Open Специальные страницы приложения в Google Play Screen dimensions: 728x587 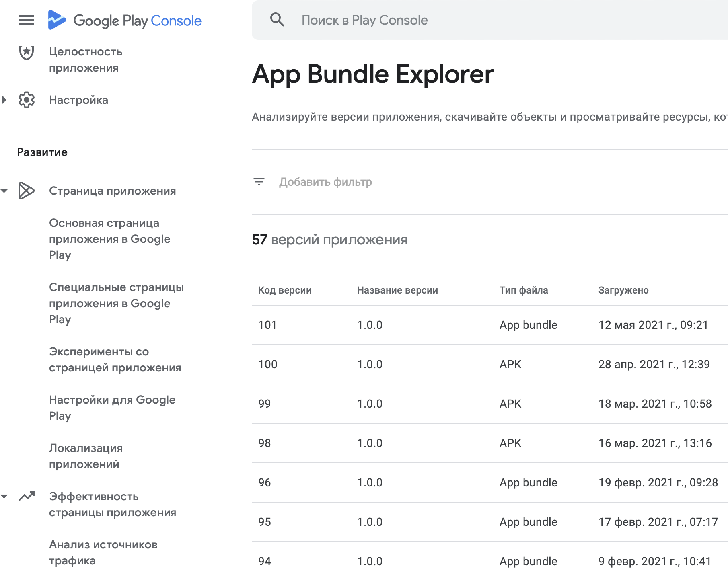coord(116,303)
